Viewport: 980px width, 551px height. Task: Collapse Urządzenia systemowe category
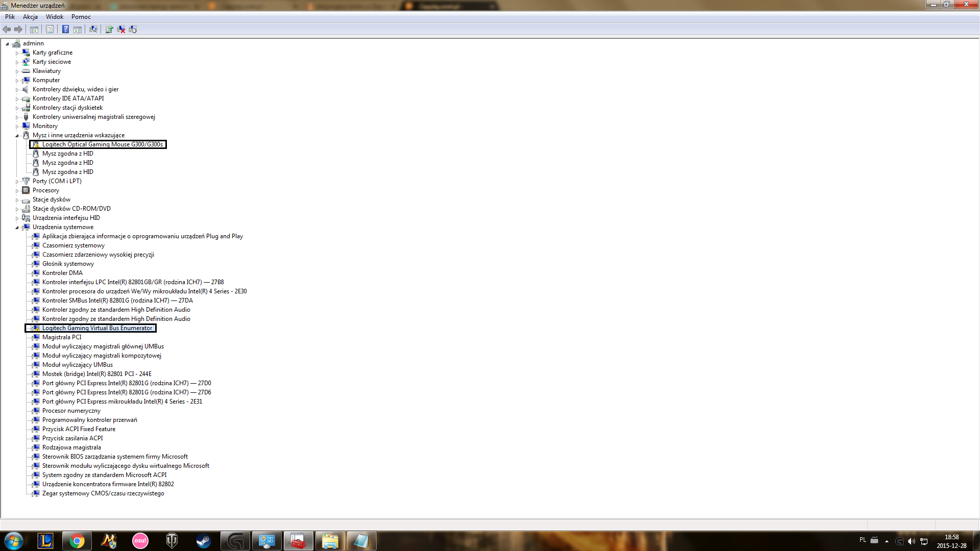point(17,228)
